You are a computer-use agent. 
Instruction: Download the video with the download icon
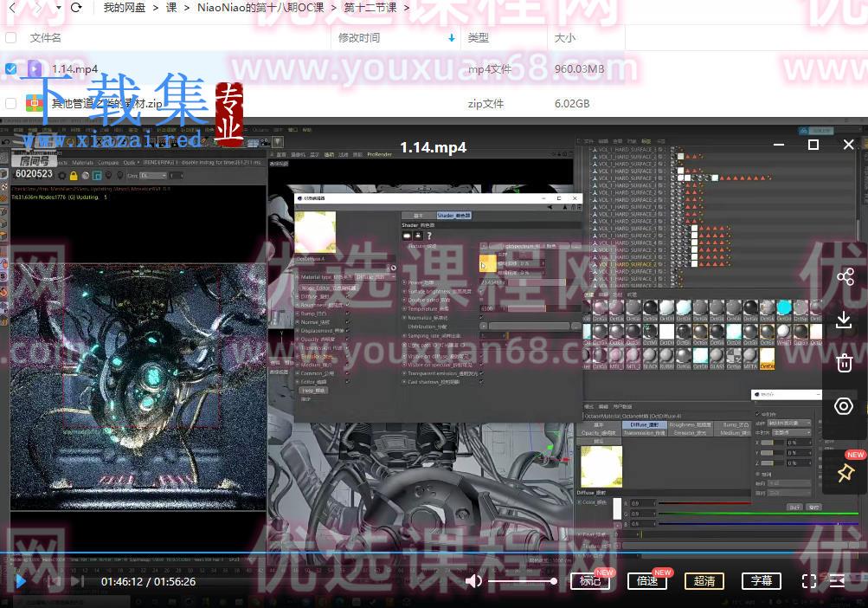844,320
